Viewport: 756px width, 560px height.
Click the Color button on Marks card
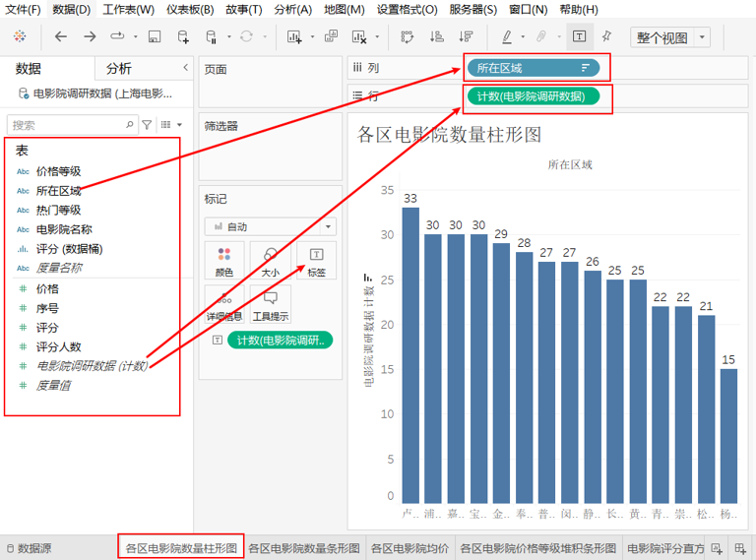pyautogui.click(x=224, y=261)
